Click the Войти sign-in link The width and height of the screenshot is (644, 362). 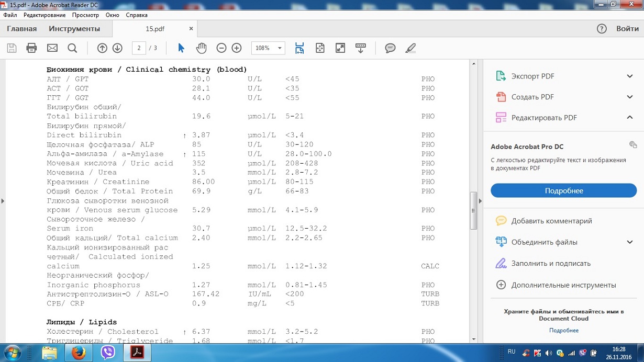pyautogui.click(x=627, y=29)
